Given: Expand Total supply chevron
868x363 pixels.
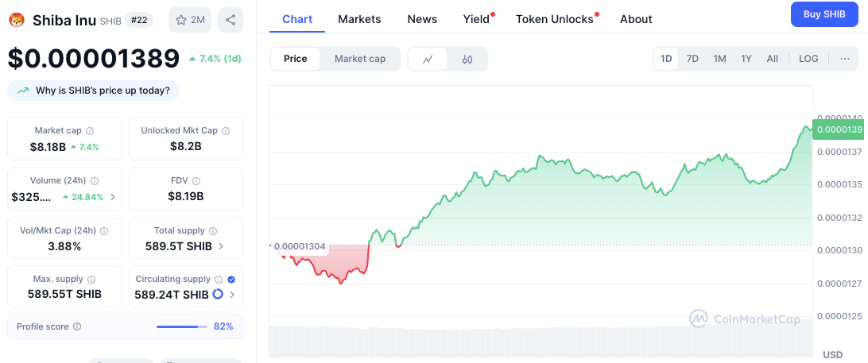Looking at the screenshot, I should 220,246.
